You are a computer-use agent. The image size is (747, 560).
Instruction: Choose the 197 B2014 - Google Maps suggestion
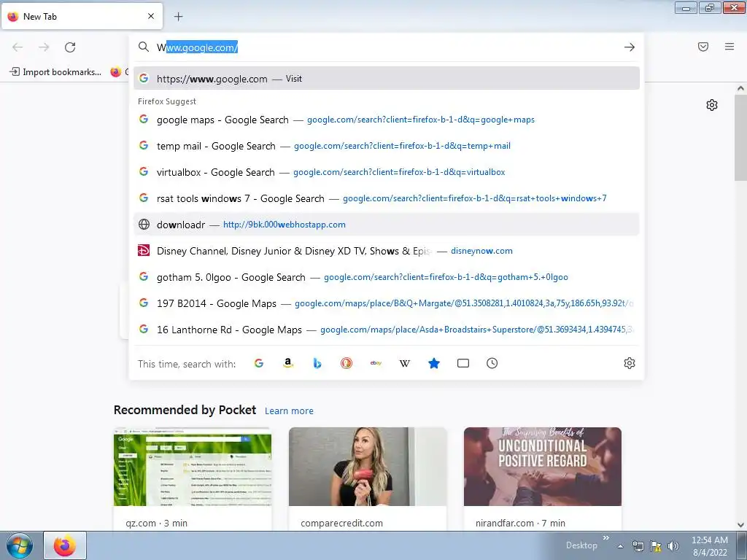pyautogui.click(x=387, y=303)
